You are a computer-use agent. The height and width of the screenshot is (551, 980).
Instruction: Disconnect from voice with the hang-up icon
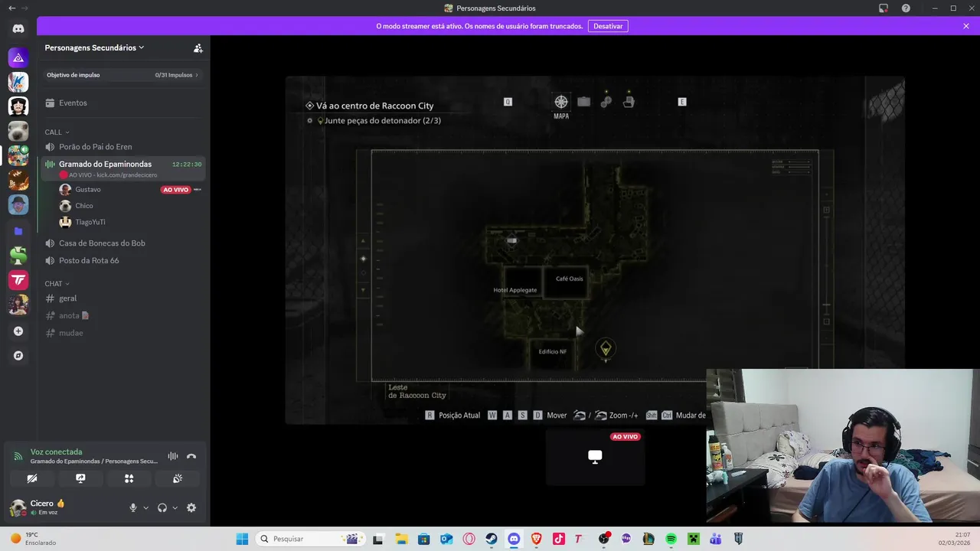191,456
